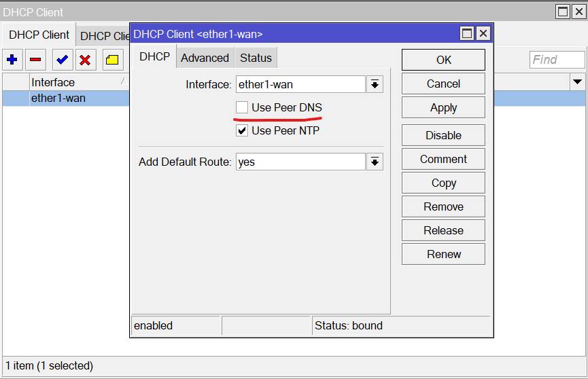Screen dimensions: 588x379
Task: Open the Interface dropdown arrow
Action: 375,85
